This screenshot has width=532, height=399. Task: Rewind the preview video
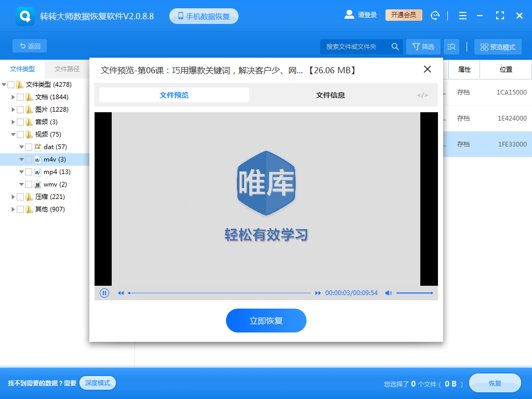(x=121, y=293)
